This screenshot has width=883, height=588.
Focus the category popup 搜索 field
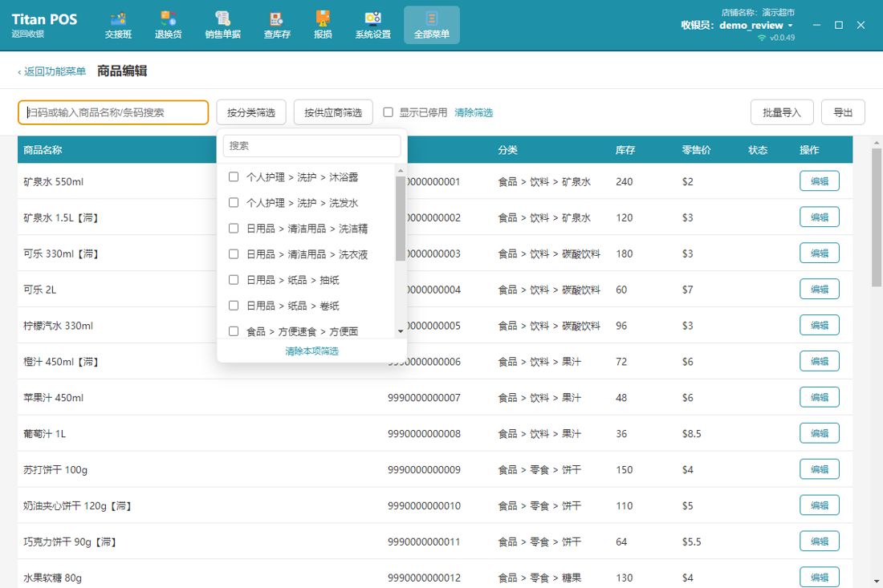(x=312, y=146)
